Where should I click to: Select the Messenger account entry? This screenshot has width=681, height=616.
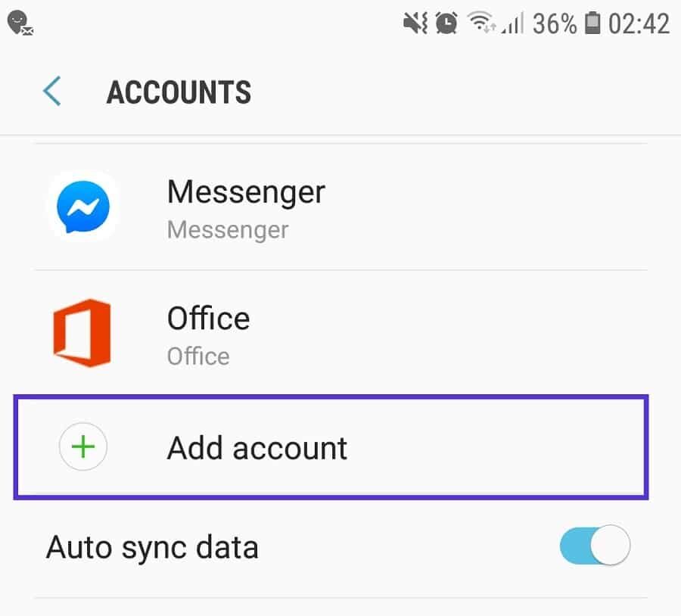pyautogui.click(x=340, y=207)
